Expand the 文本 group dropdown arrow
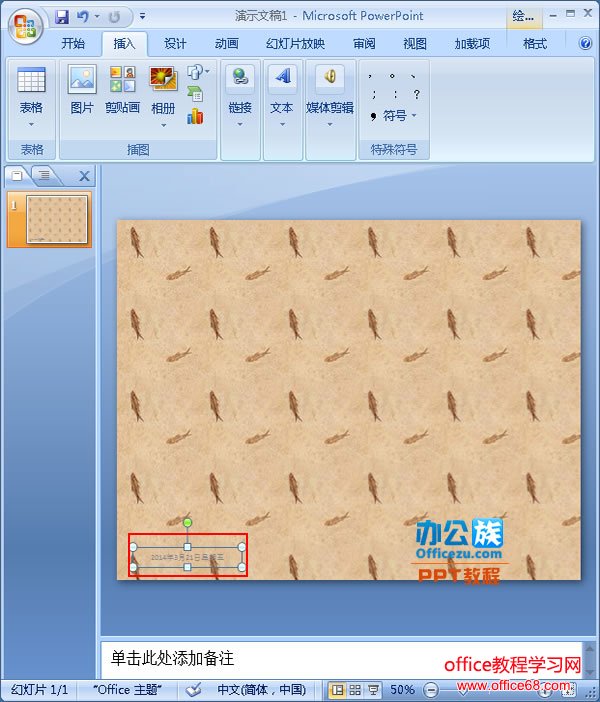This screenshot has width=600, height=702. 282,124
